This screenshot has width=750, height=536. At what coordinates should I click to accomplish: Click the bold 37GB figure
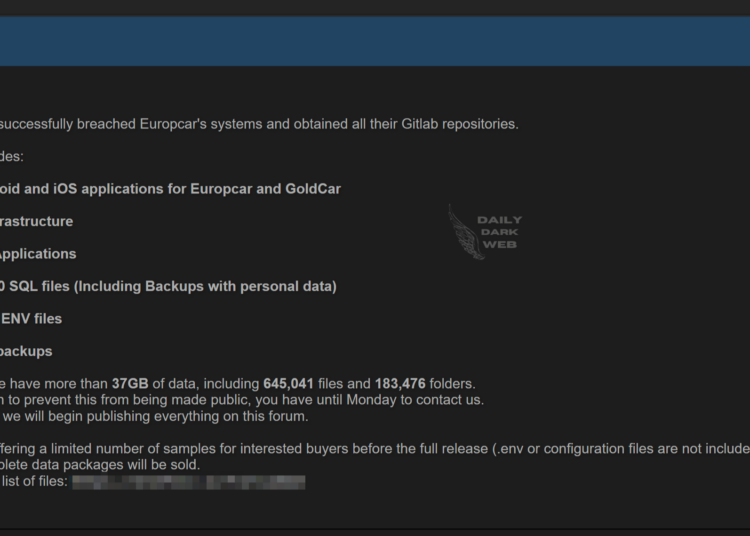pyautogui.click(x=130, y=384)
